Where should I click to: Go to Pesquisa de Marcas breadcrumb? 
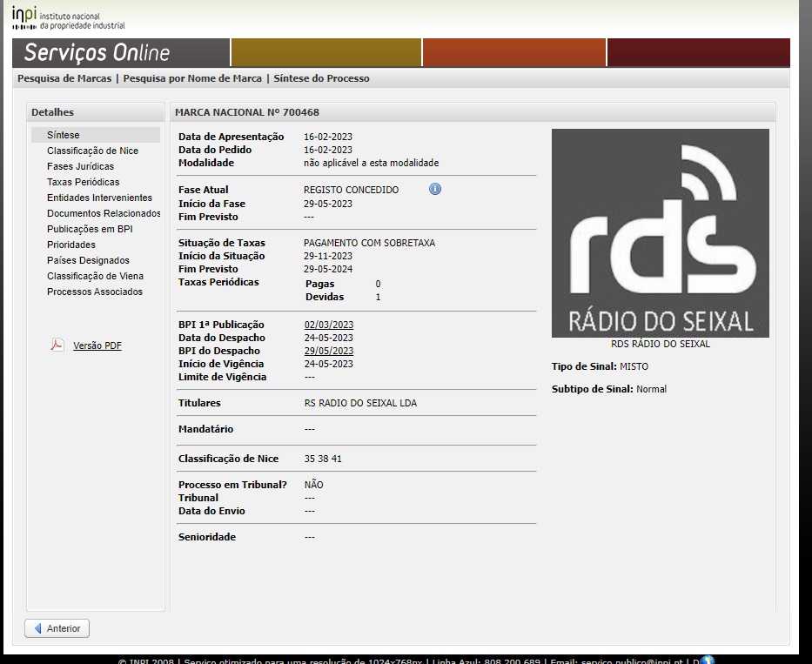coord(64,78)
